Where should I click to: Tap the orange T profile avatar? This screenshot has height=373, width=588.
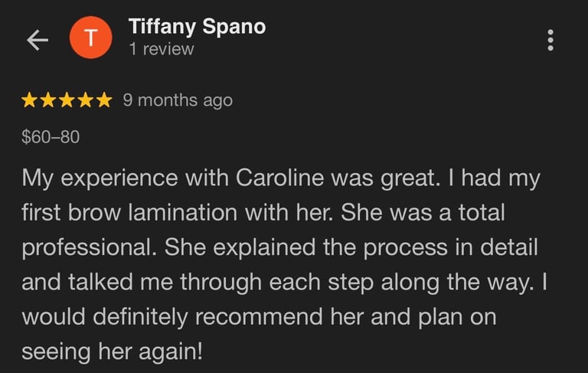90,38
